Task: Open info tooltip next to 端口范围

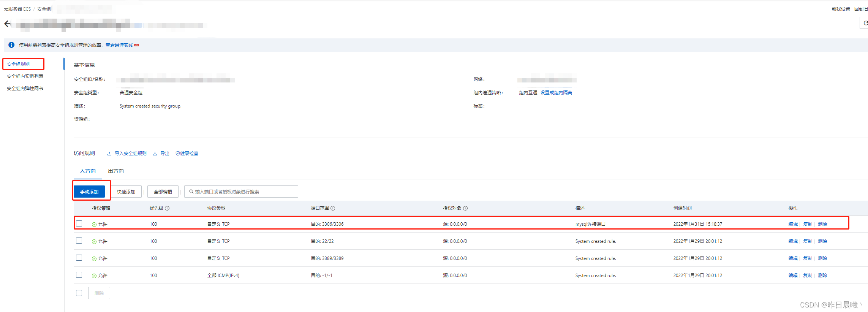Action: pyautogui.click(x=333, y=208)
